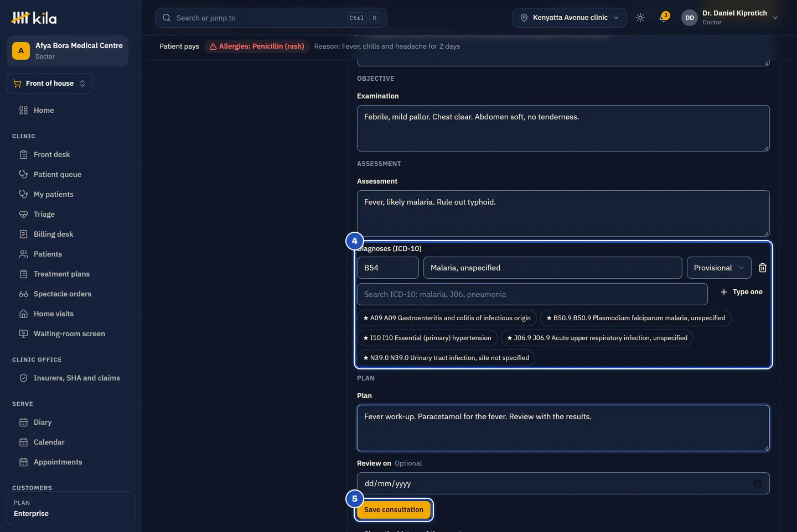Click Save consultation
This screenshot has width=797, height=532.
[394, 510]
